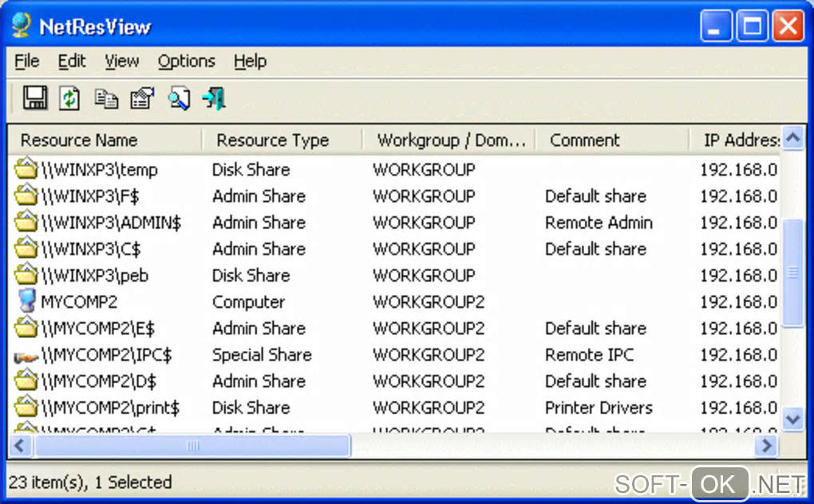Click the IPC$ special share icon
Viewport: 814px width, 504px height.
pos(26,357)
